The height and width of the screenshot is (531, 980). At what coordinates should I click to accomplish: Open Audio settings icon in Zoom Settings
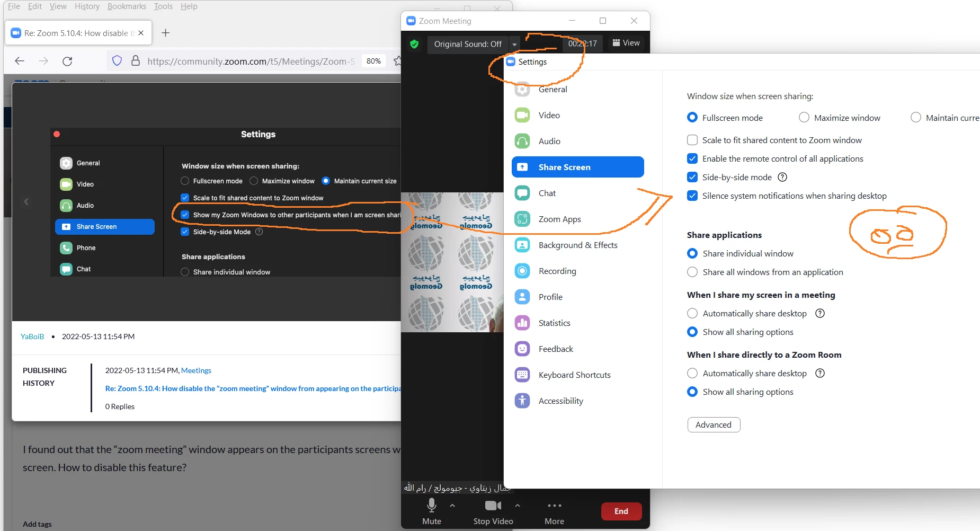(522, 141)
